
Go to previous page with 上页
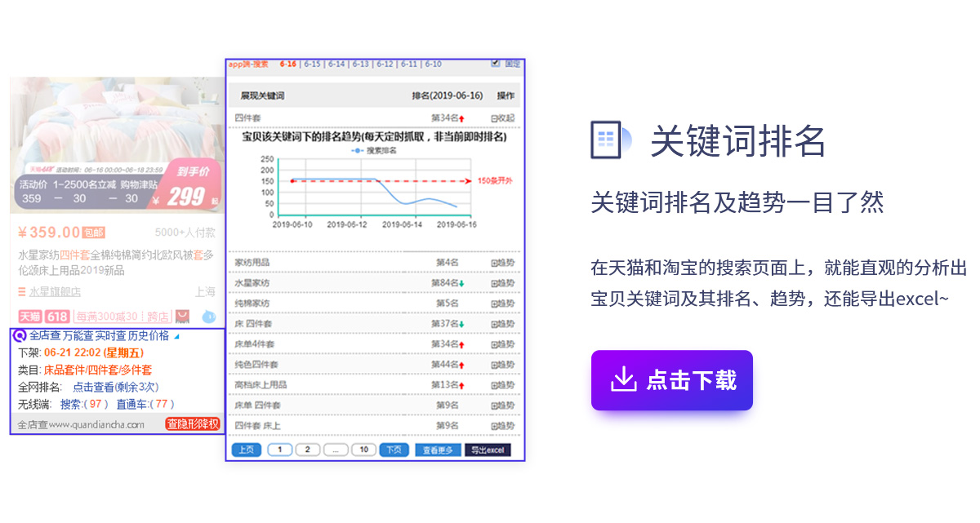pos(246,450)
